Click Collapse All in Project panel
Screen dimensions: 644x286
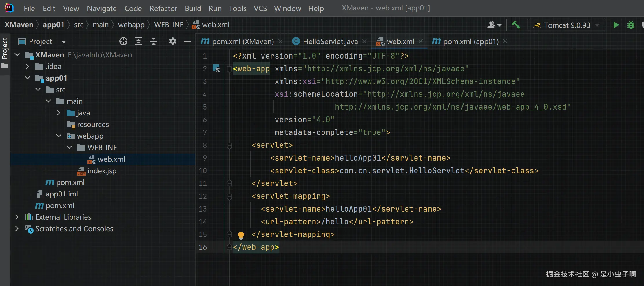coord(153,41)
